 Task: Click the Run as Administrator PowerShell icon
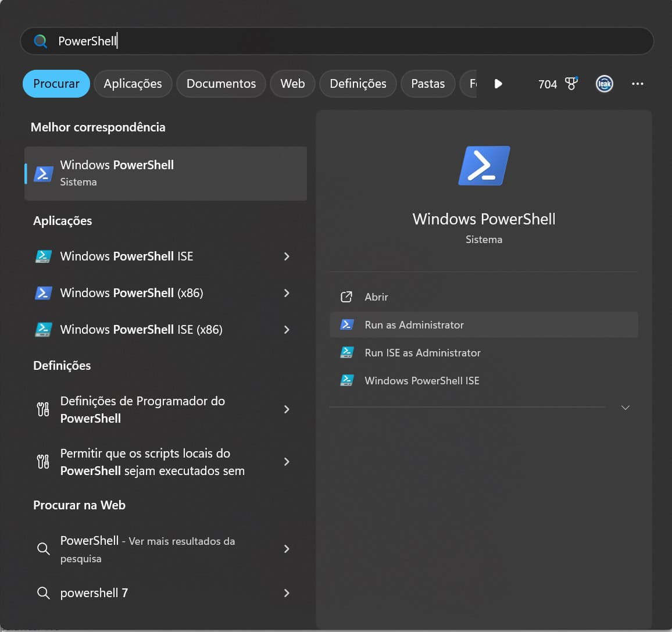pos(347,324)
